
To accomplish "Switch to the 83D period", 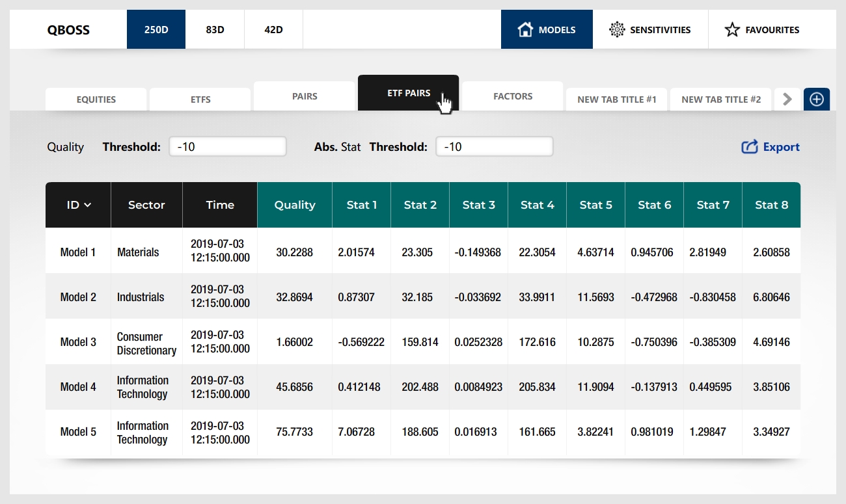I will coord(215,30).
